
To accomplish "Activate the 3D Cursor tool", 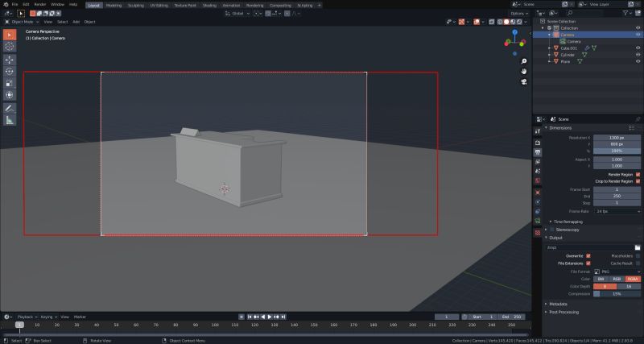I will [10, 47].
